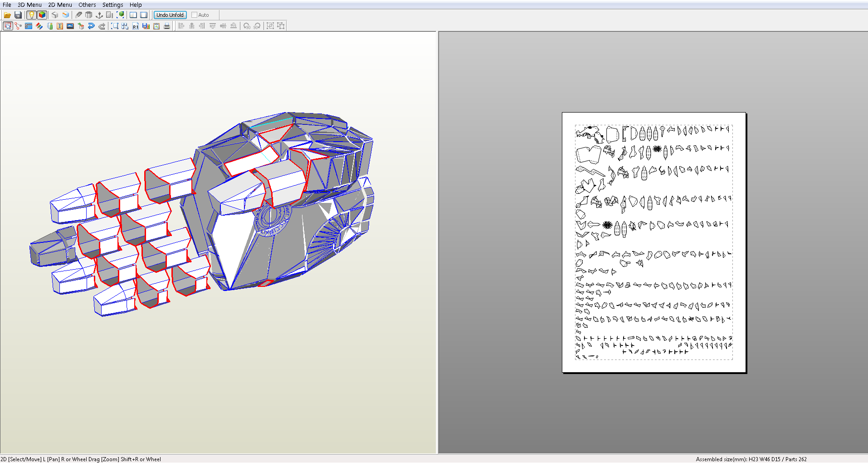Select the colored pencils edge color tool
The height and width of the screenshot is (463, 868).
pos(39,26)
